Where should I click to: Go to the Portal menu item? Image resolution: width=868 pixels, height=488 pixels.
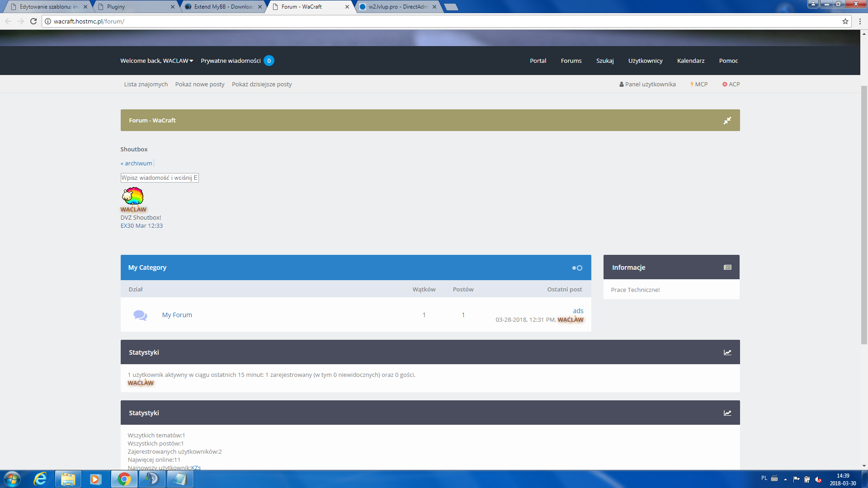[x=538, y=61]
